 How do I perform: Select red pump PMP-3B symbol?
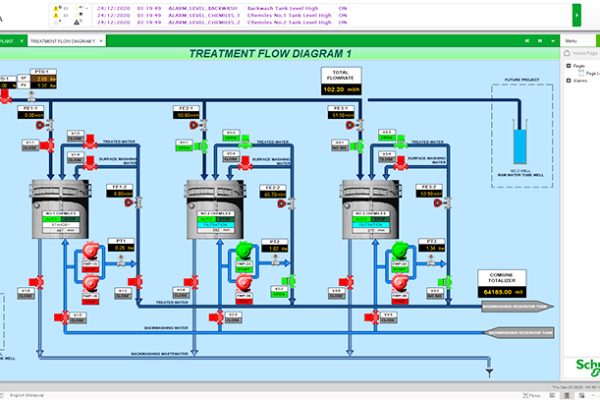400,283
